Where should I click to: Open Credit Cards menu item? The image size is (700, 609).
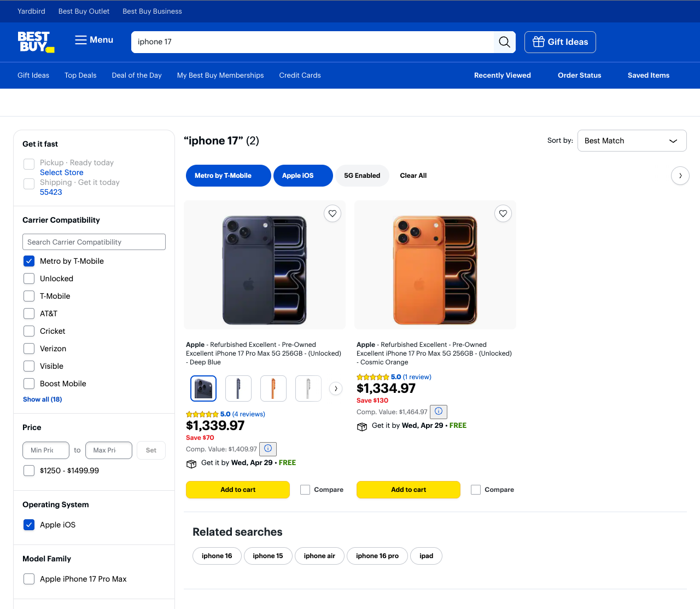coord(300,76)
